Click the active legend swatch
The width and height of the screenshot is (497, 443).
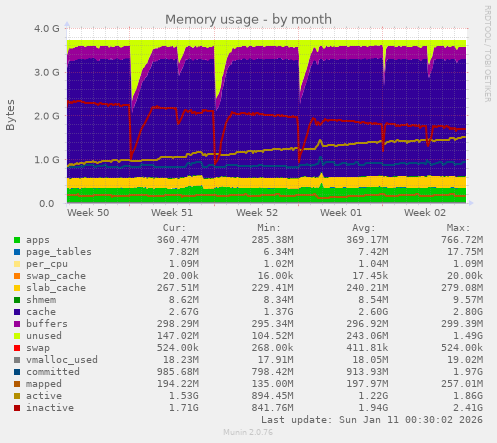tap(17, 396)
